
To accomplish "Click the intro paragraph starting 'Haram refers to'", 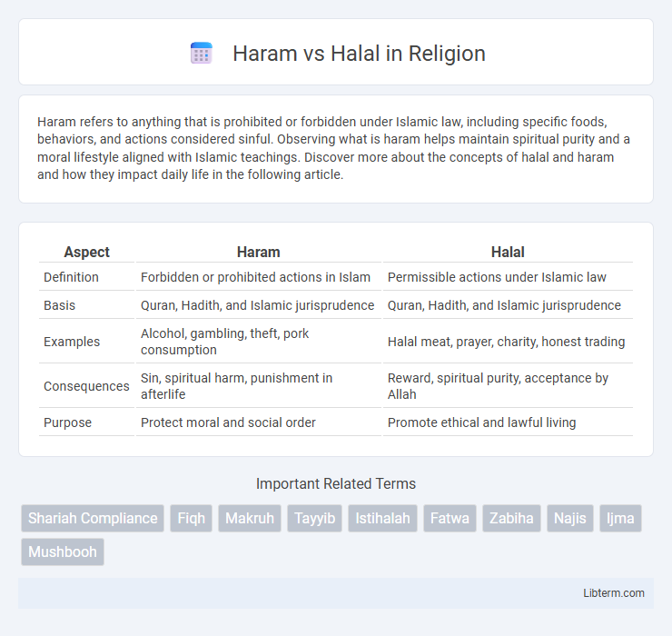I will pyautogui.click(x=336, y=148).
